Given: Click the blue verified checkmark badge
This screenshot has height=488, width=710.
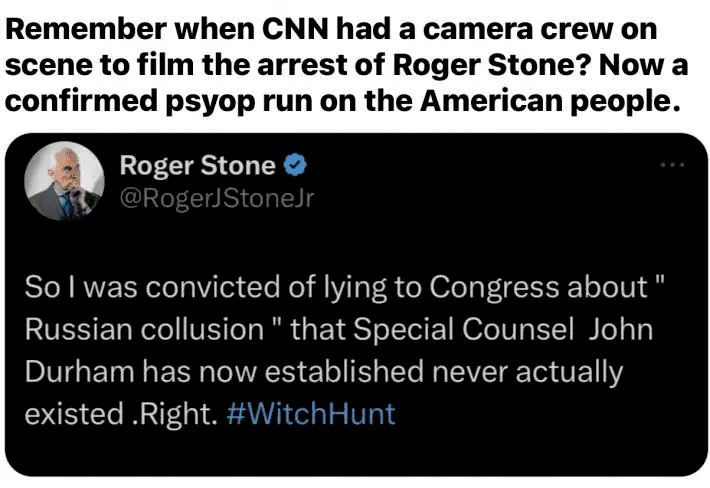Looking at the screenshot, I should tap(297, 165).
